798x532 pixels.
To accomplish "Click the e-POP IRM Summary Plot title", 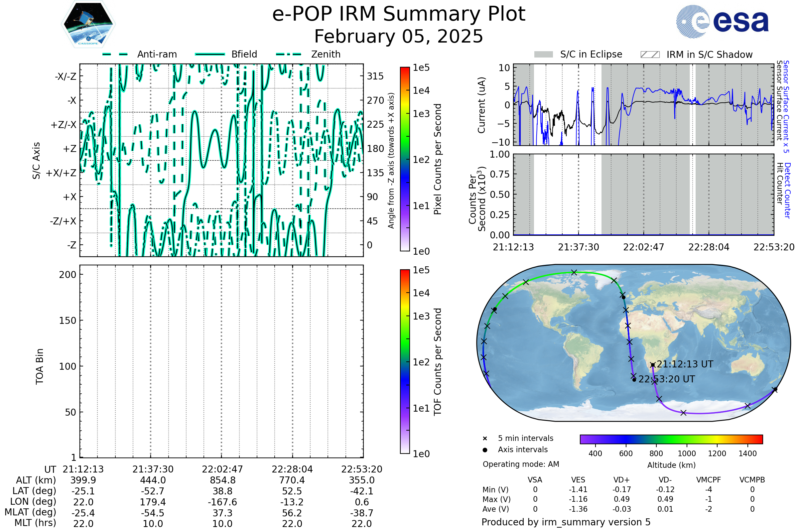I will (399, 14).
